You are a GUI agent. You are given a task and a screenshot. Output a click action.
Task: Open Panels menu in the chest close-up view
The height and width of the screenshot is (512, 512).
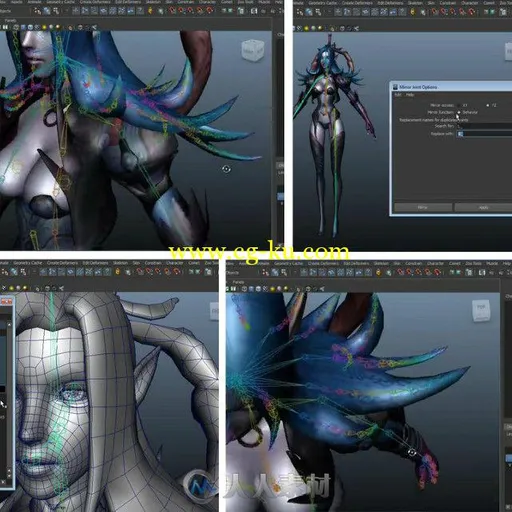11,21
